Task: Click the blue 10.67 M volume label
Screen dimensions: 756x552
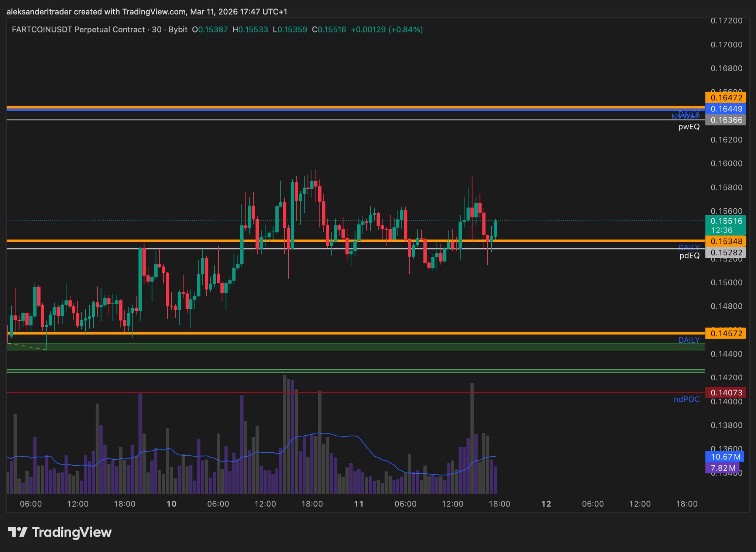Action: [x=725, y=457]
